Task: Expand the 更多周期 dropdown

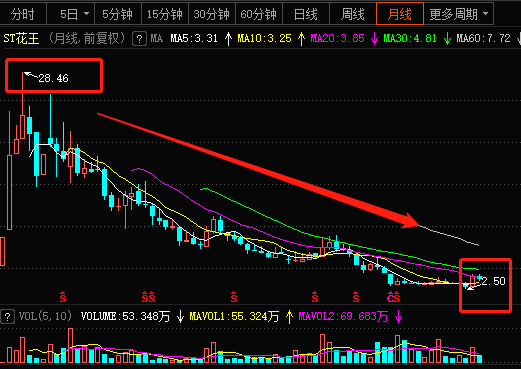Action: click(459, 14)
